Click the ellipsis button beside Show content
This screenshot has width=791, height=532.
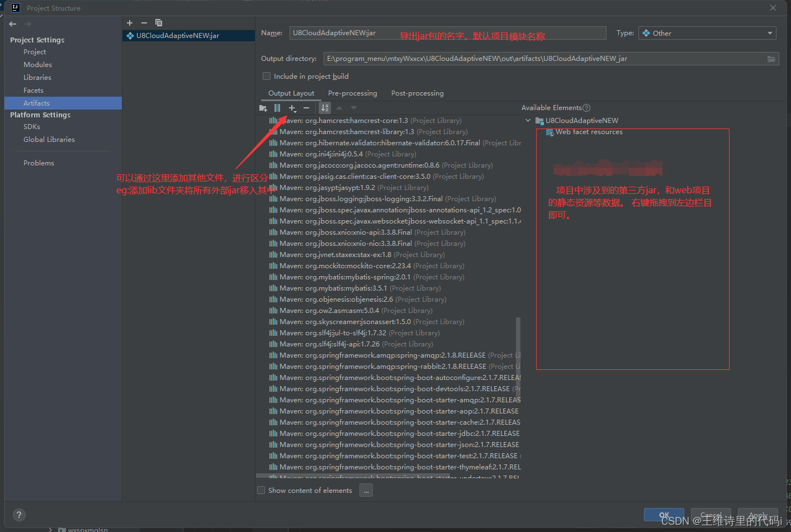(366, 491)
